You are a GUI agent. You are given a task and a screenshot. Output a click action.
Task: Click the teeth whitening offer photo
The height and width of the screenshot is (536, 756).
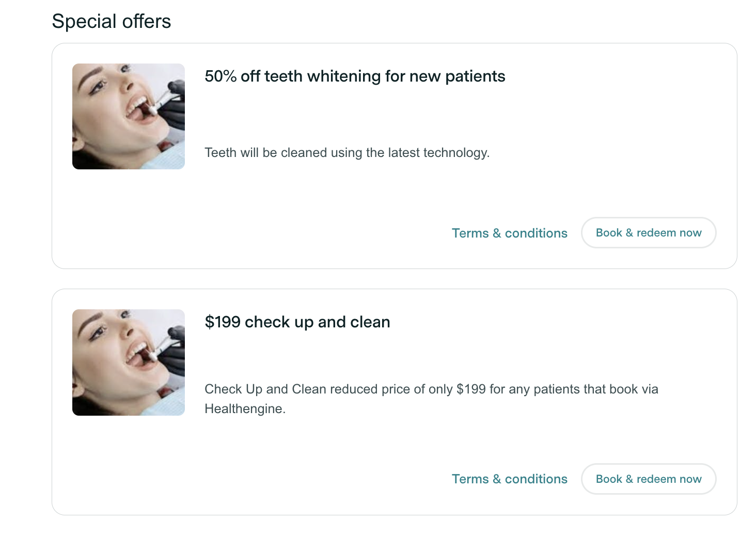click(x=128, y=116)
